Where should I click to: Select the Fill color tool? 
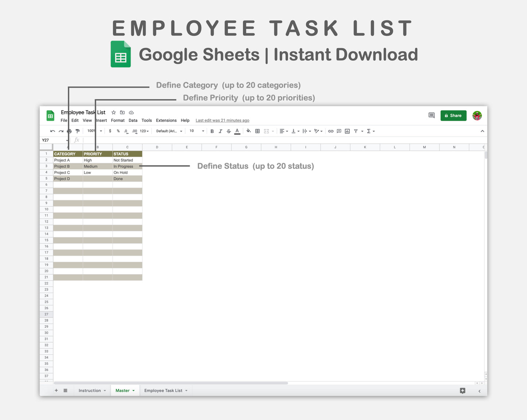pyautogui.click(x=248, y=131)
